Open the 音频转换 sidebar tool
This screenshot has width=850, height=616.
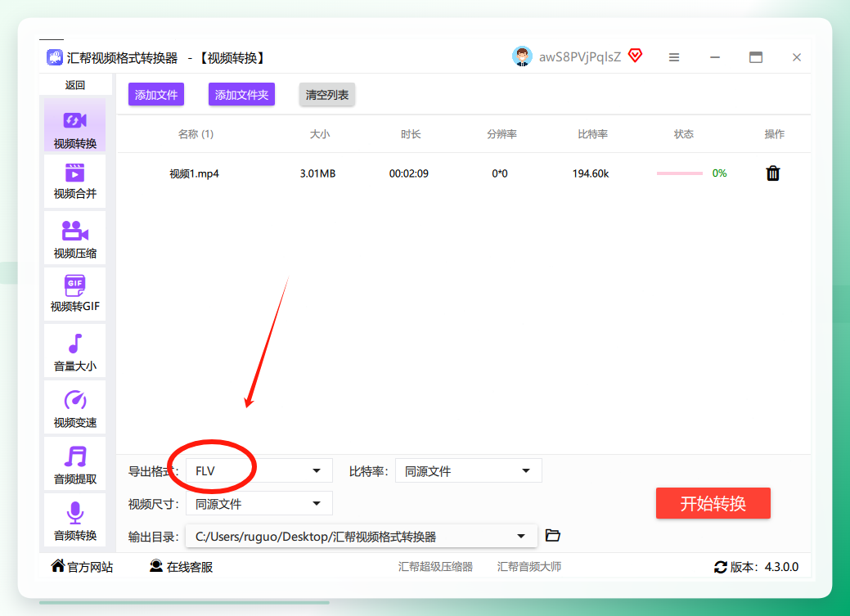[x=74, y=520]
